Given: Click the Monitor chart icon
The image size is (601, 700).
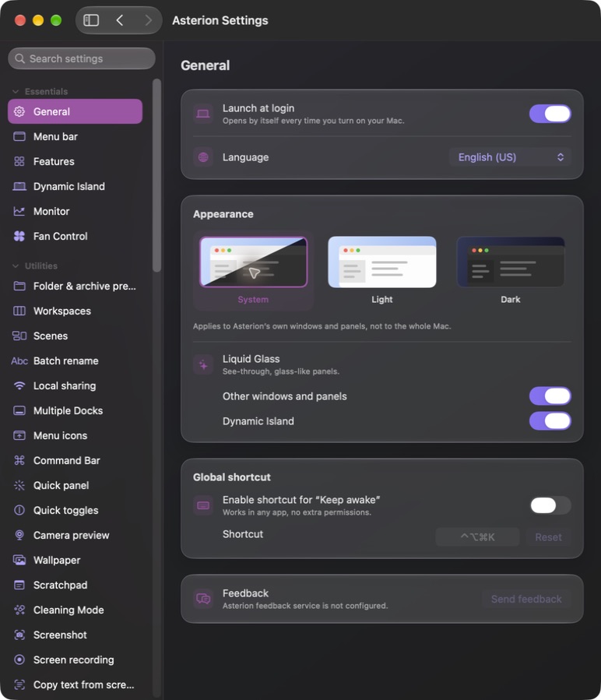Looking at the screenshot, I should click(19, 212).
